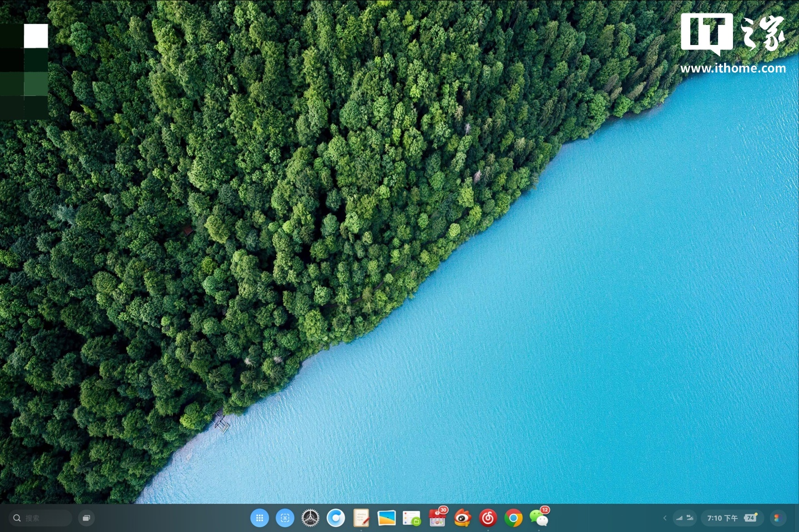Viewport: 799px width, 532px height.
Task: Open the colorful control center icon
Action: point(777,518)
